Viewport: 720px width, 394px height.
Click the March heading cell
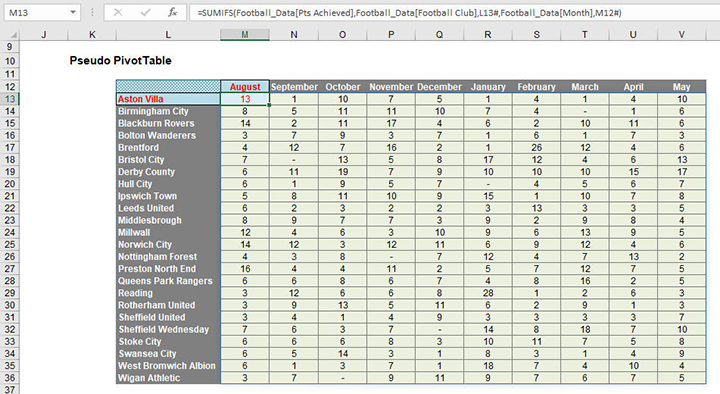pos(585,86)
